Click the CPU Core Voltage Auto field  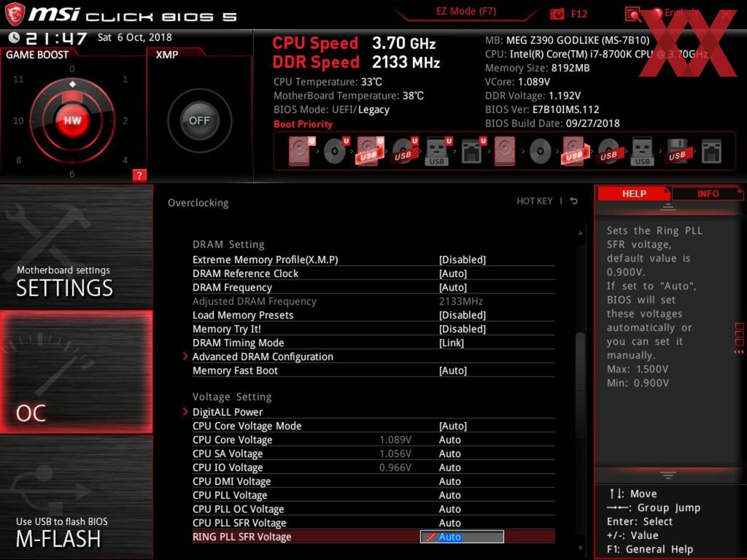point(450,440)
